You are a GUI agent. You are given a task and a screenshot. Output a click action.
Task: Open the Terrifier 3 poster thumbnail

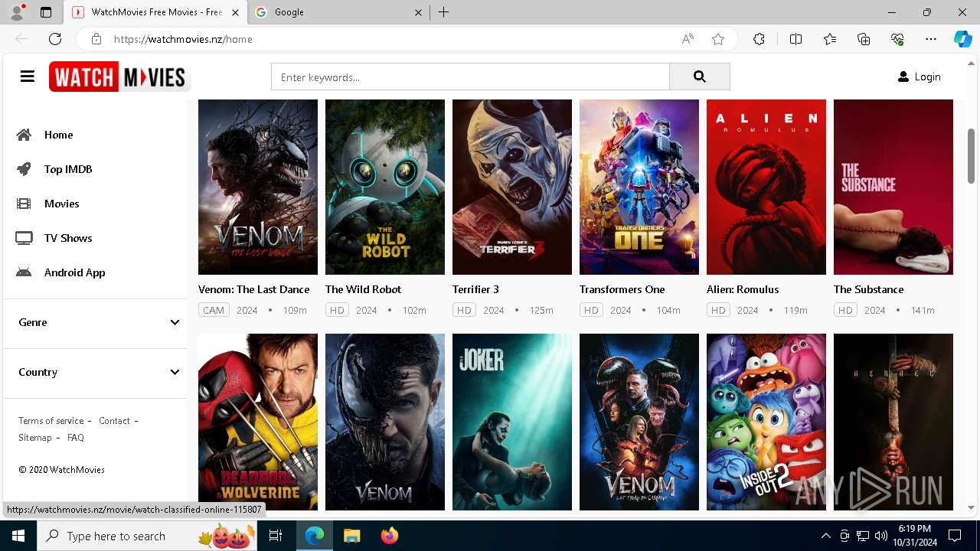512,187
